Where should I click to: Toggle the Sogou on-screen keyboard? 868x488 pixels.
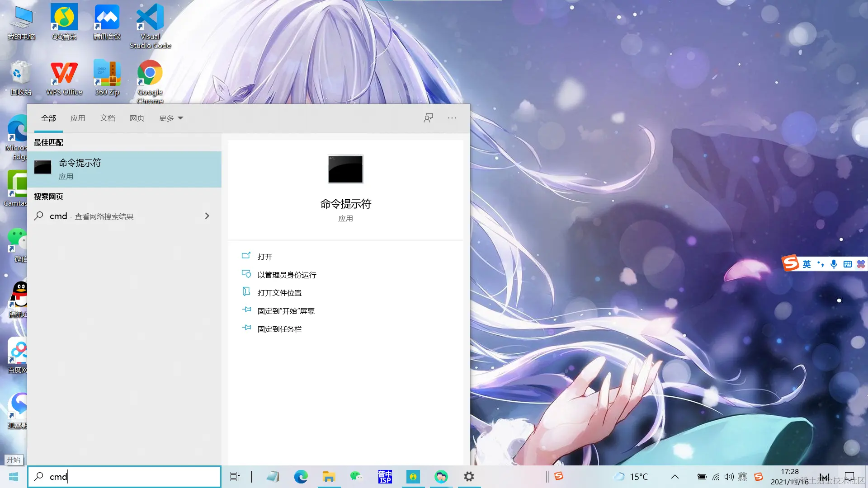pyautogui.click(x=847, y=263)
